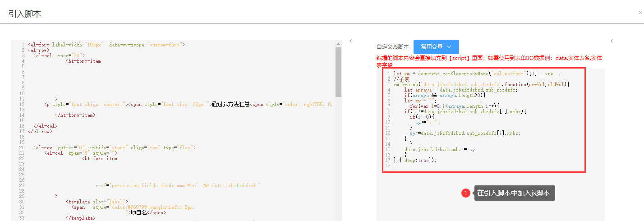The image size is (644, 221).
Task: Collapse the custom JS script panel
Action: pyautogui.click(x=612, y=41)
